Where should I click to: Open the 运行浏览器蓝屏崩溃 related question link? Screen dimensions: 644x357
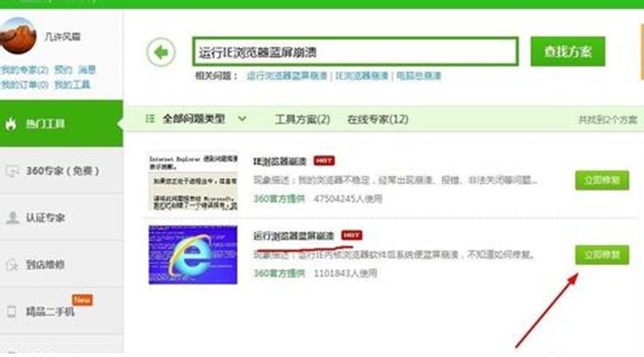[287, 76]
